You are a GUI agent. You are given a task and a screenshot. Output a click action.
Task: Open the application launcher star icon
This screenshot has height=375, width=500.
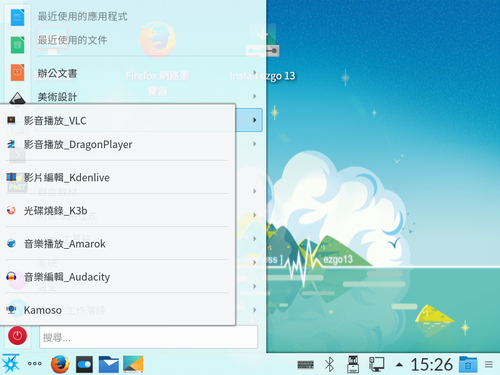(11, 364)
